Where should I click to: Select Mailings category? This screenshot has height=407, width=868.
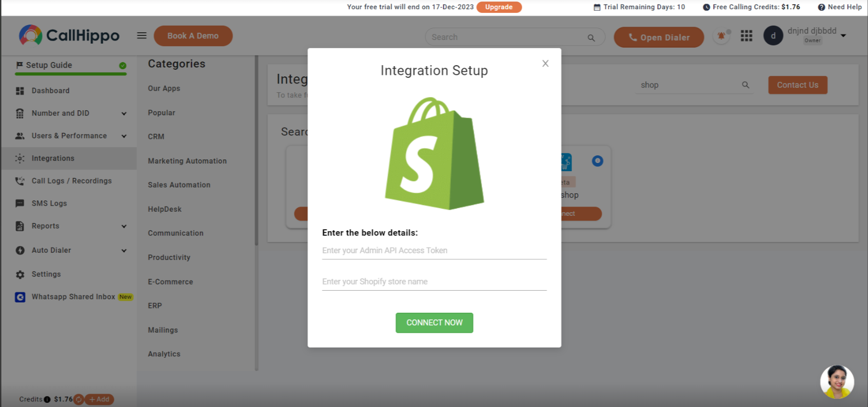coord(163,330)
